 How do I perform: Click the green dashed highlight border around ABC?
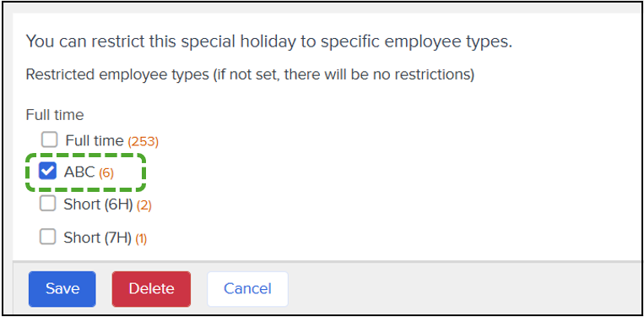pos(85,155)
